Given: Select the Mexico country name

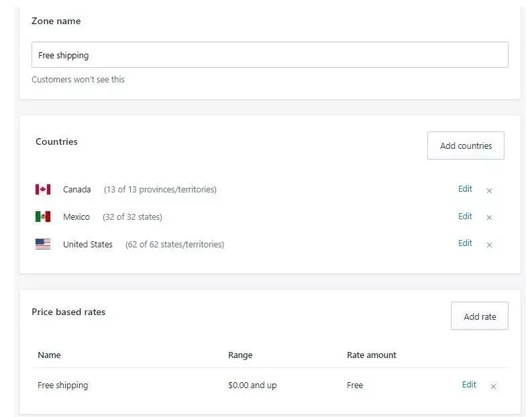Looking at the screenshot, I should point(76,217).
